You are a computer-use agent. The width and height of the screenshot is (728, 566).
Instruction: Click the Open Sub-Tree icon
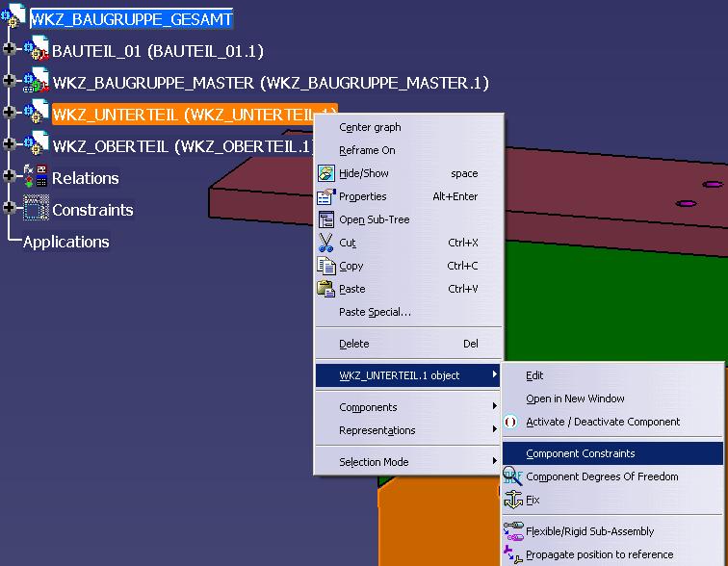(325, 219)
